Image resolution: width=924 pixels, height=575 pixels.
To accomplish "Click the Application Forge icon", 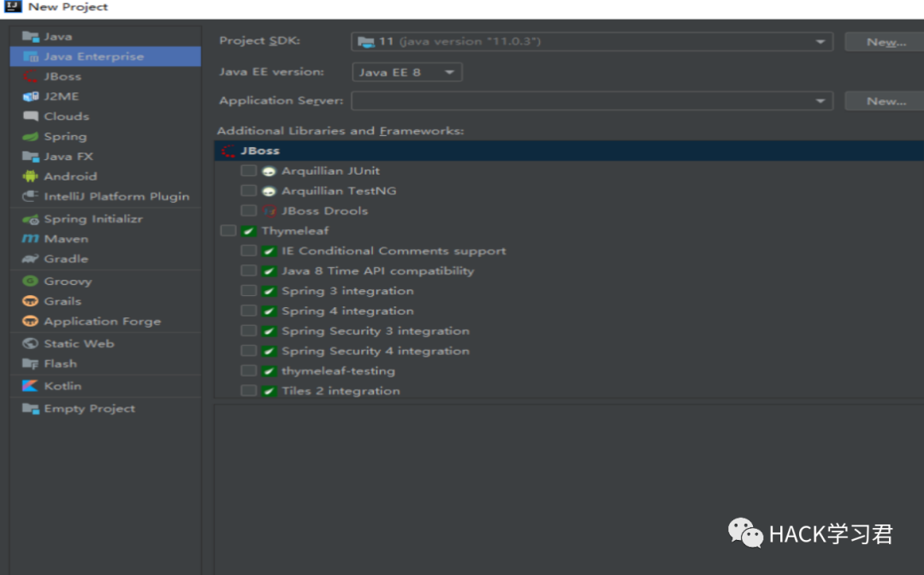I will tap(30, 321).
